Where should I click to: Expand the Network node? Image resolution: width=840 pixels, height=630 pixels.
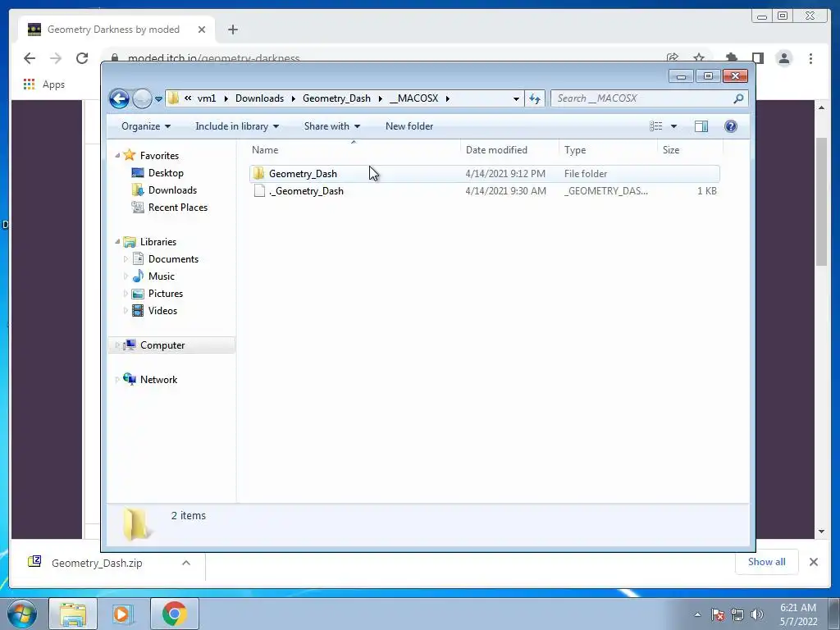coord(117,380)
